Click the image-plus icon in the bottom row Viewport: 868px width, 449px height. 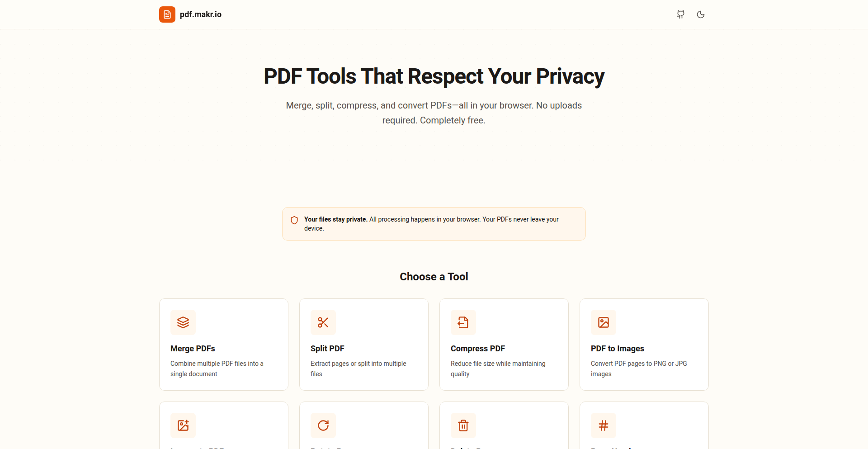pyautogui.click(x=183, y=425)
